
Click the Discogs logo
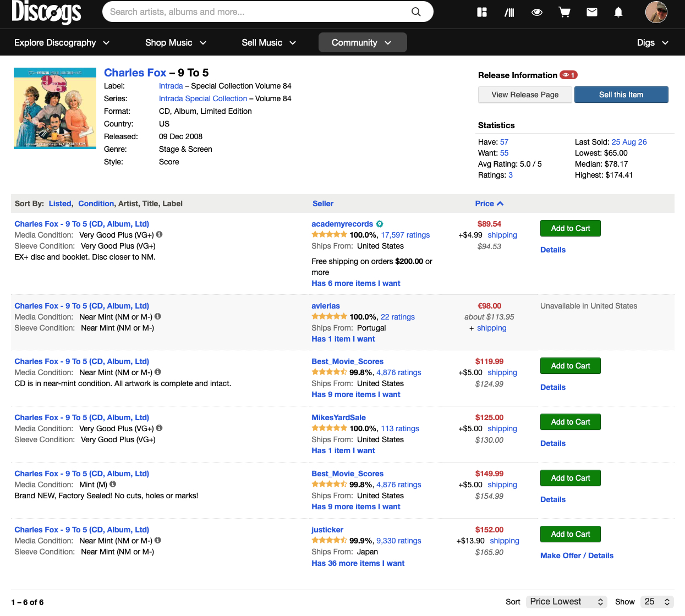point(46,12)
